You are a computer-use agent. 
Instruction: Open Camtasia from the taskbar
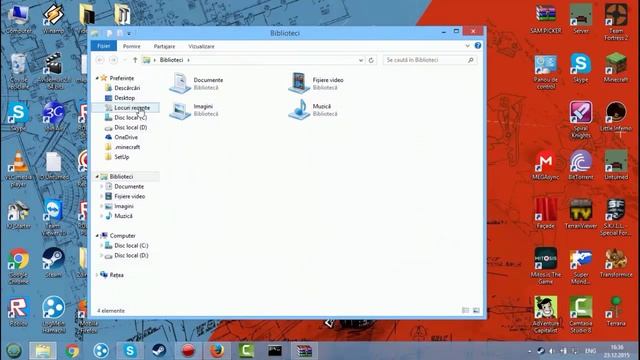[246, 351]
